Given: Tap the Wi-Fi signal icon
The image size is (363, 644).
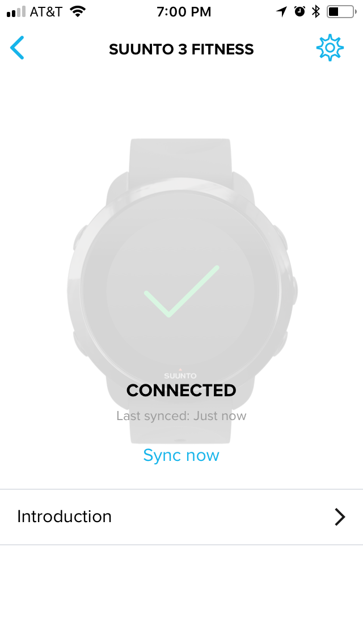Looking at the screenshot, I should tap(77, 11).
